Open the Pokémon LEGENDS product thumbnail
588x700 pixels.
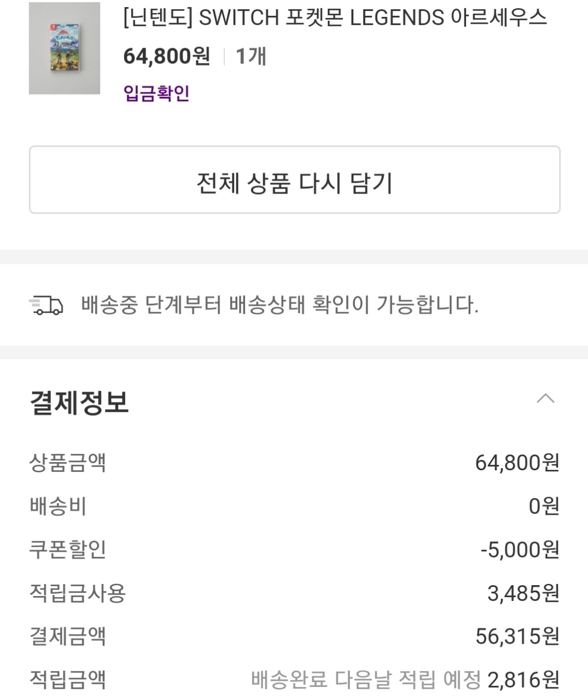point(65,48)
